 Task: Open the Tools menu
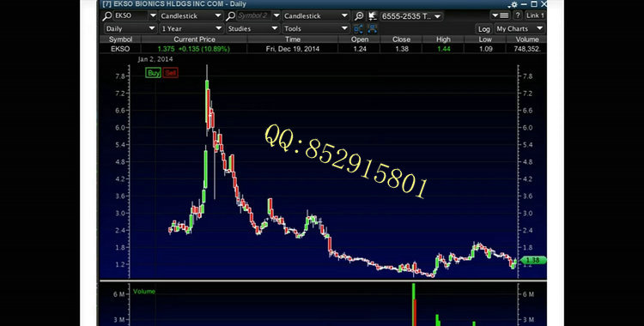click(x=316, y=29)
